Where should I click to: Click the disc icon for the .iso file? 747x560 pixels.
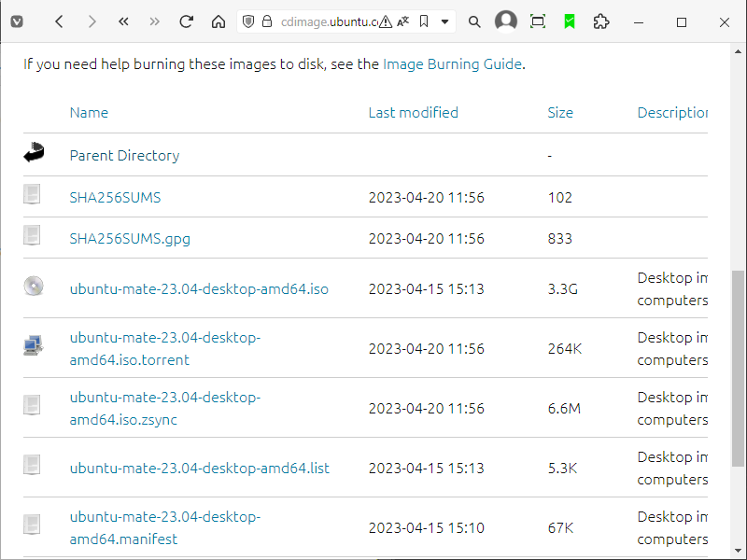[34, 286]
